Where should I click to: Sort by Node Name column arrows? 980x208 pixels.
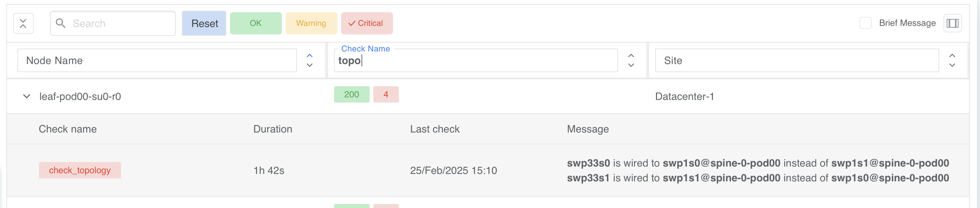[x=310, y=60]
